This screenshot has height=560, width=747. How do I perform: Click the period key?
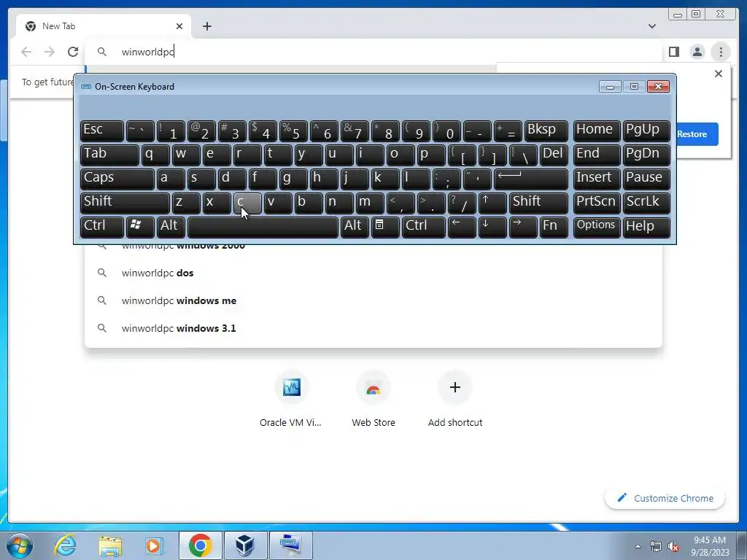click(430, 203)
